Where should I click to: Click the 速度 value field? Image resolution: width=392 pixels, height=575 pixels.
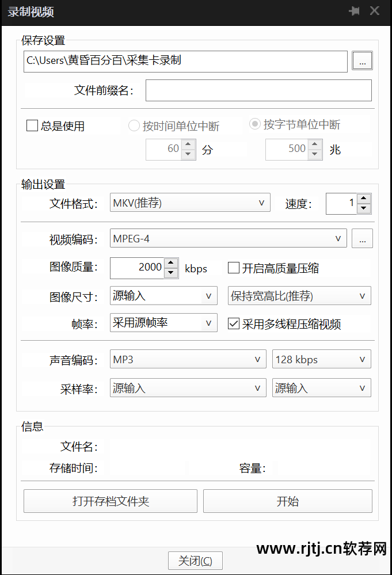(x=342, y=204)
